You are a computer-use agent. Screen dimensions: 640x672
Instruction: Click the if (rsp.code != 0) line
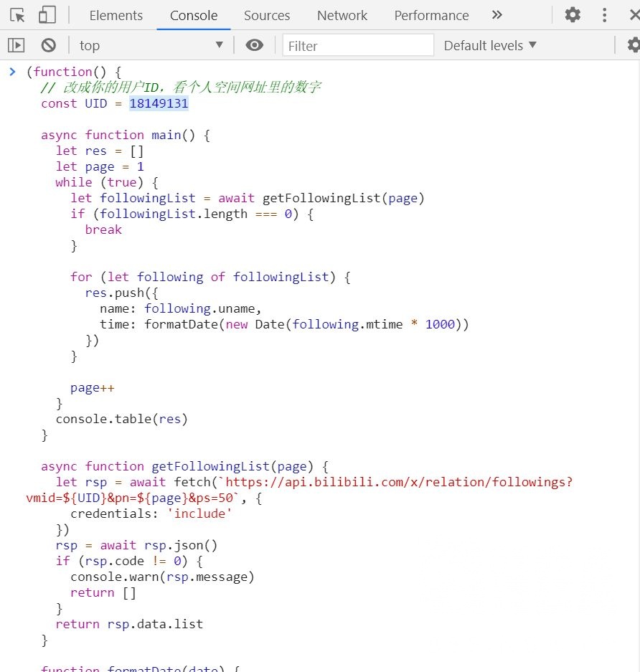pos(129,561)
